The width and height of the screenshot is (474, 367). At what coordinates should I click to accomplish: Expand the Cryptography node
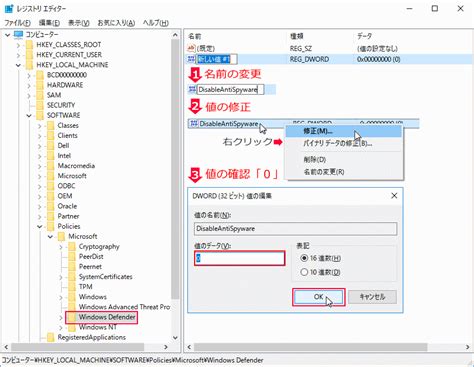click(61, 247)
